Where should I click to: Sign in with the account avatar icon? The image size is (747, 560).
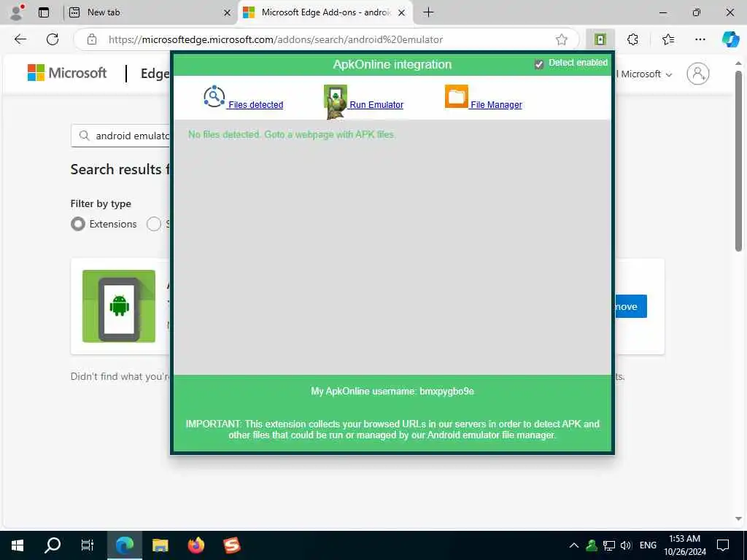click(x=698, y=74)
